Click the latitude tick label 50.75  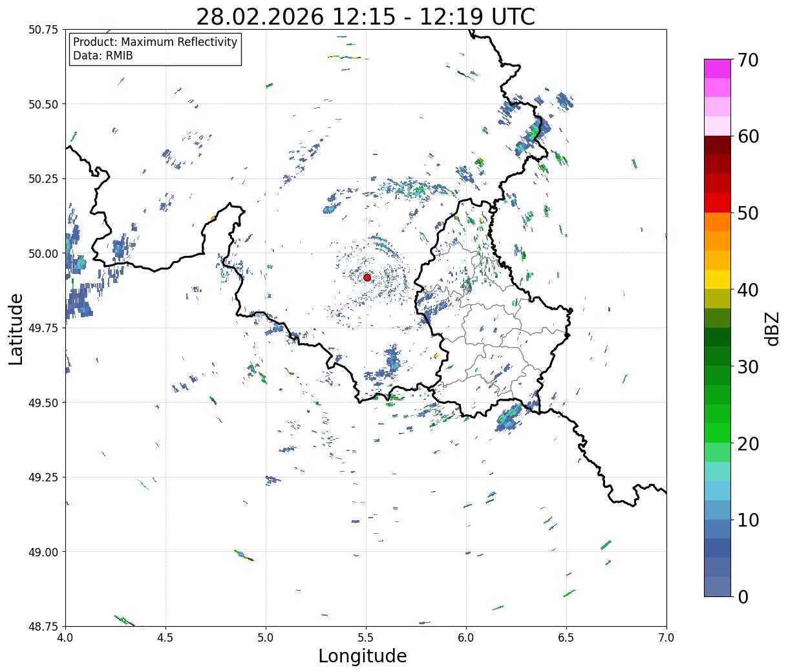tap(43, 30)
